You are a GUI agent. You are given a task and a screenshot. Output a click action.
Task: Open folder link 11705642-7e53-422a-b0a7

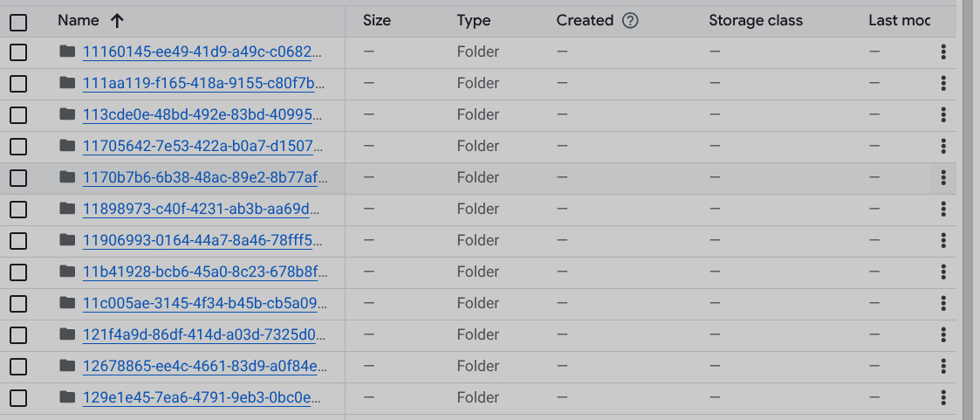point(204,146)
